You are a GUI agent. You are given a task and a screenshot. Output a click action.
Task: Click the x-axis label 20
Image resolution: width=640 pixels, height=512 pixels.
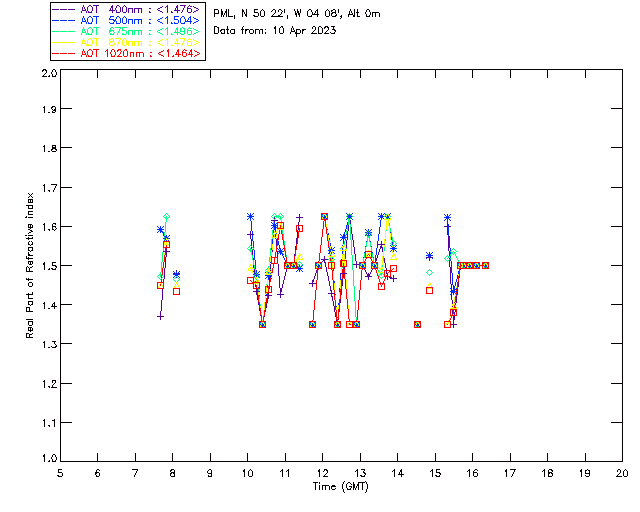[622, 473]
